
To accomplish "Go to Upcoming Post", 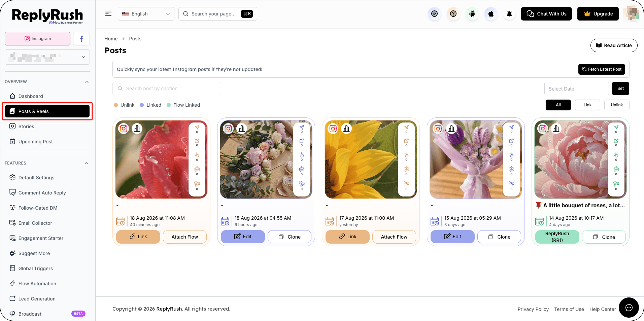I will tap(47, 142).
